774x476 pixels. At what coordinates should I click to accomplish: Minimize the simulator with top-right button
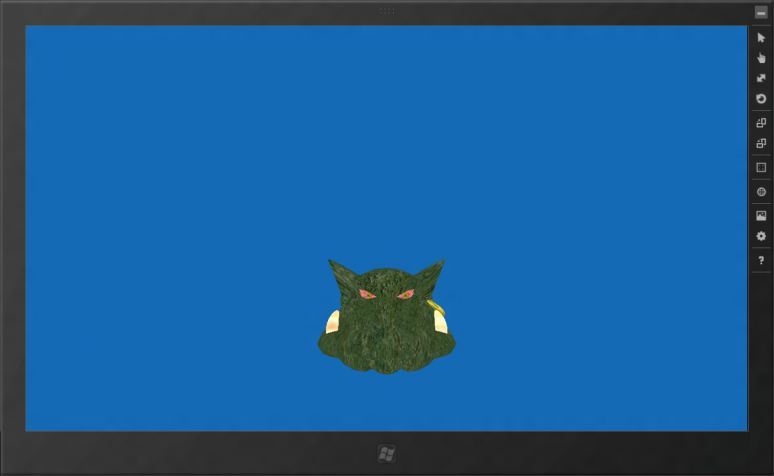point(761,13)
